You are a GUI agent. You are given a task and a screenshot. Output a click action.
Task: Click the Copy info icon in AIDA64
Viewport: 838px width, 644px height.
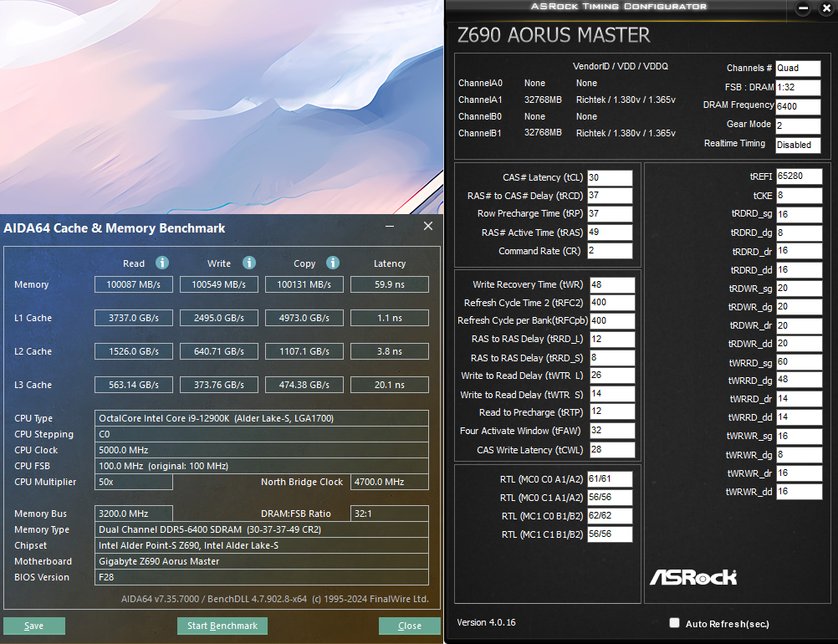pyautogui.click(x=332, y=263)
